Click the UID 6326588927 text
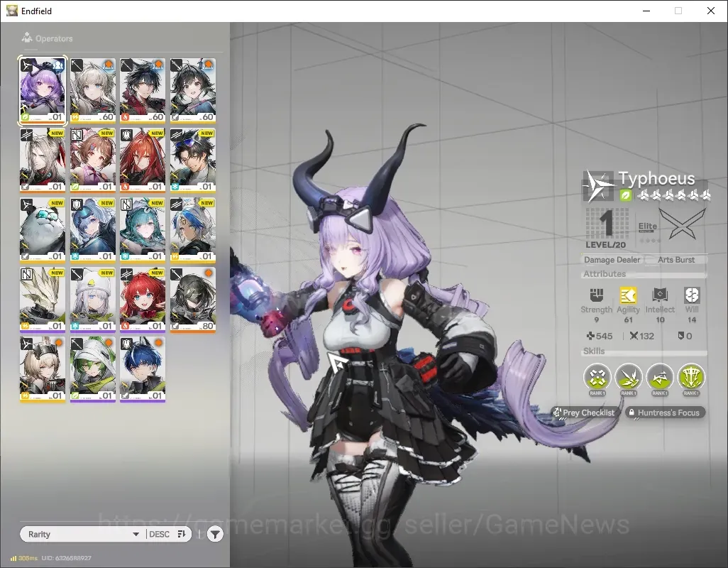728x568 pixels. 67,558
